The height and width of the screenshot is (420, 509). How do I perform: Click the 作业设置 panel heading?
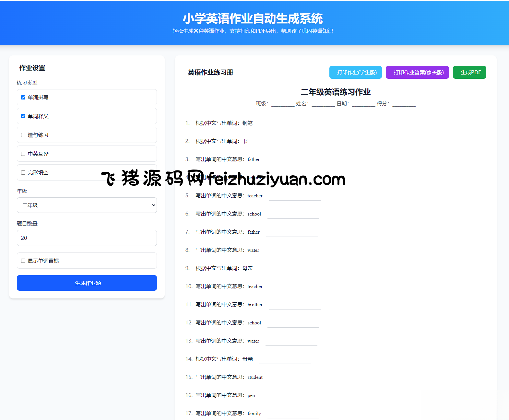point(32,68)
